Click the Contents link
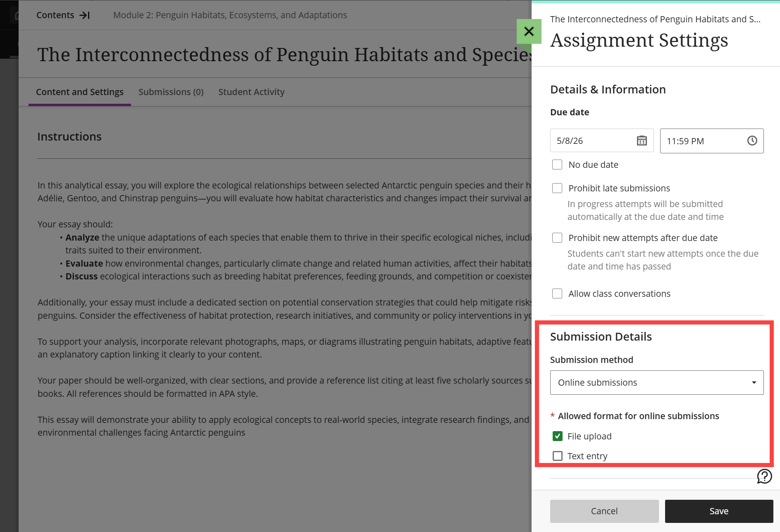The width and height of the screenshot is (780, 532). pos(55,15)
